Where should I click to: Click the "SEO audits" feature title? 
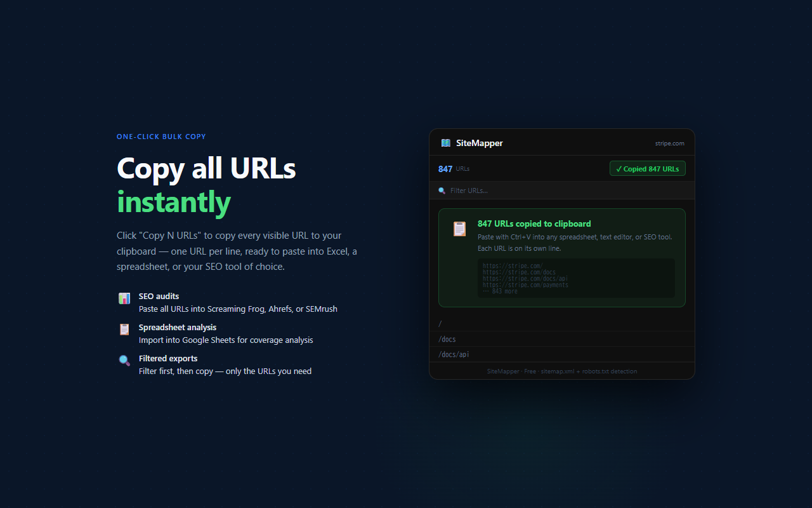click(x=159, y=296)
